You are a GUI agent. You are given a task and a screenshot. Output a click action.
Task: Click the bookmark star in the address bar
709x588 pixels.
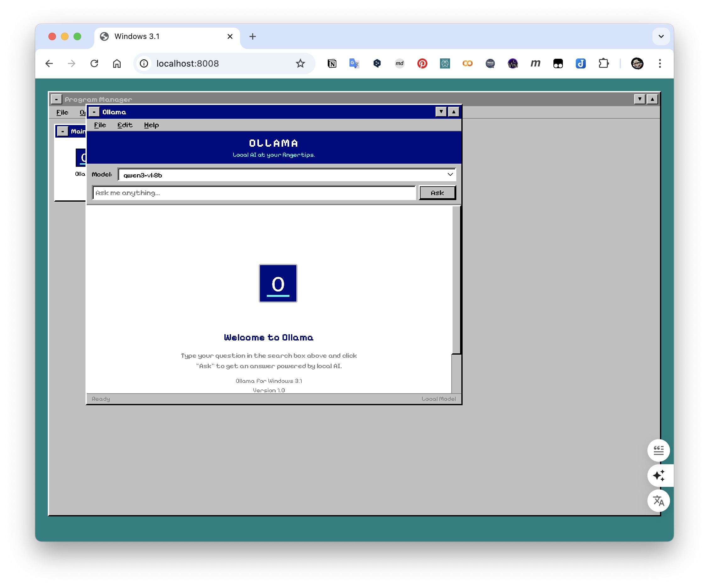tap(300, 63)
